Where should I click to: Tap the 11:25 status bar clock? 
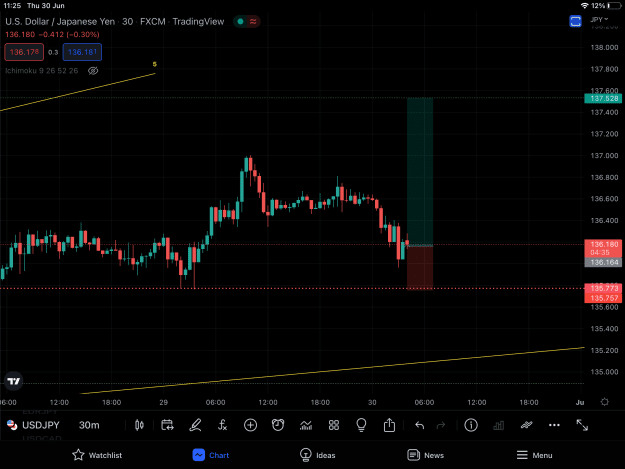[x=12, y=6]
